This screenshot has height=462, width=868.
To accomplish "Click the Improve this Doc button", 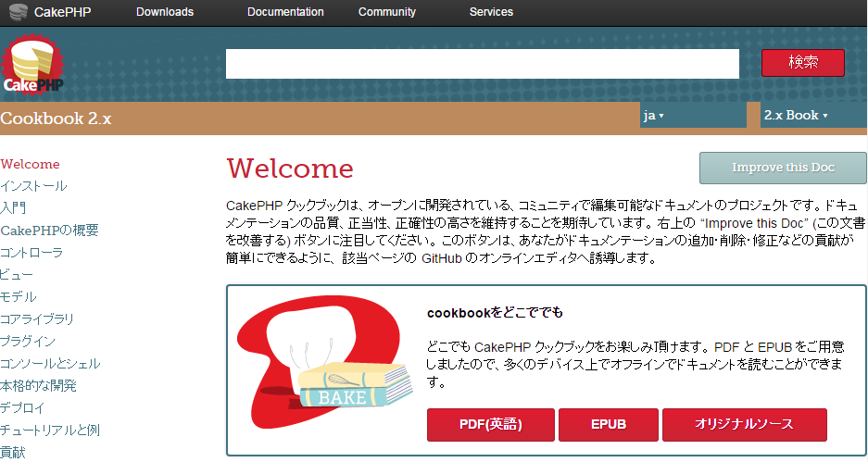I will [x=783, y=168].
